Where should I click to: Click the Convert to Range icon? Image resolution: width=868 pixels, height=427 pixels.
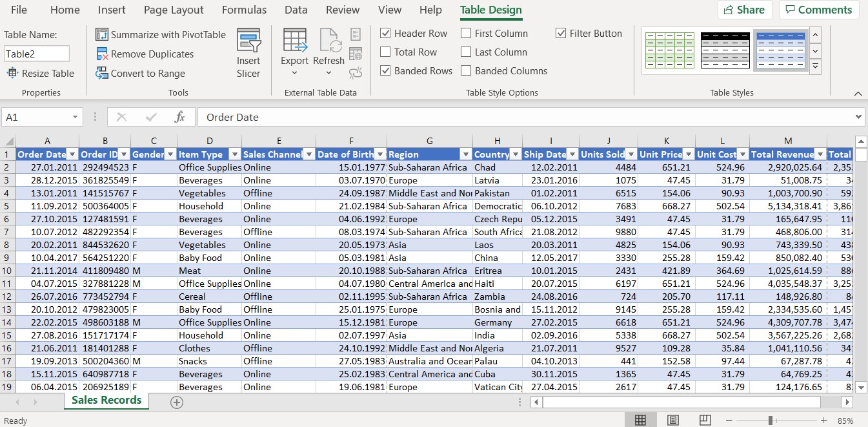click(102, 74)
